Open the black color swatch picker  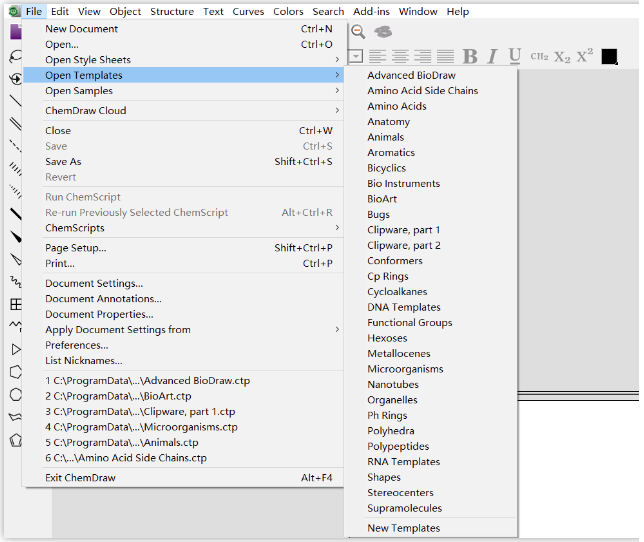[609, 56]
